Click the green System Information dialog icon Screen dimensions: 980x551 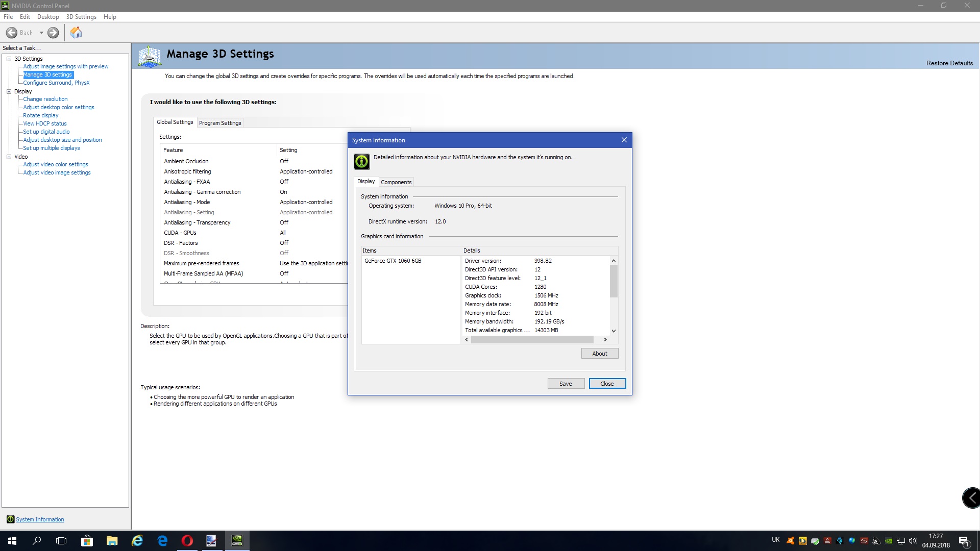tap(361, 162)
